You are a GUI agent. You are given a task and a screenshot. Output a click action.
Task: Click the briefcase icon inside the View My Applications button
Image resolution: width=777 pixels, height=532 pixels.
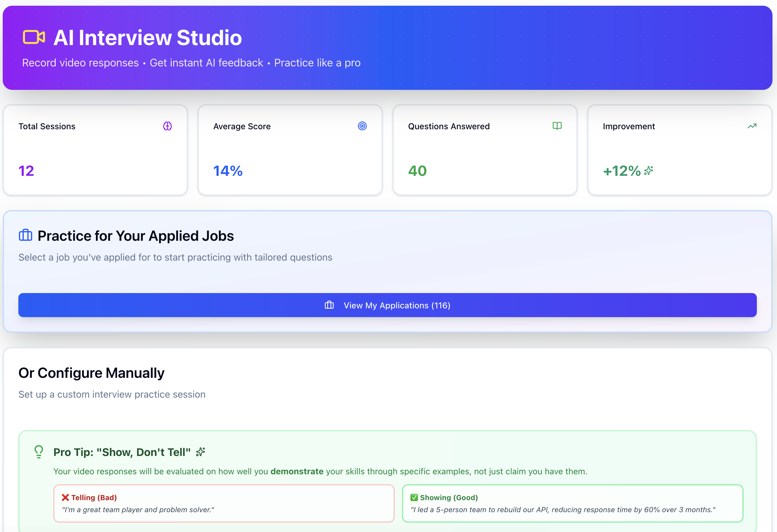pos(329,305)
